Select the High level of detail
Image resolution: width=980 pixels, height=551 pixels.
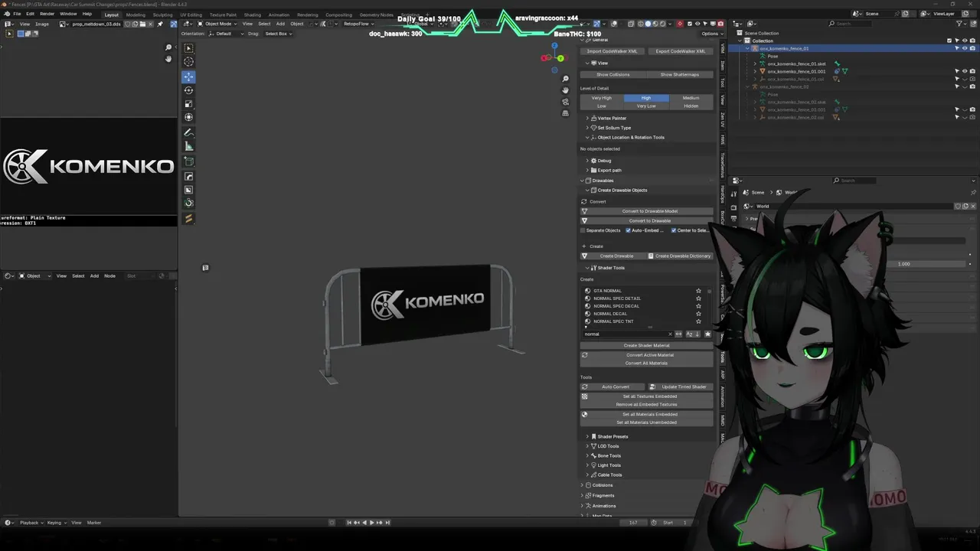[646, 98]
